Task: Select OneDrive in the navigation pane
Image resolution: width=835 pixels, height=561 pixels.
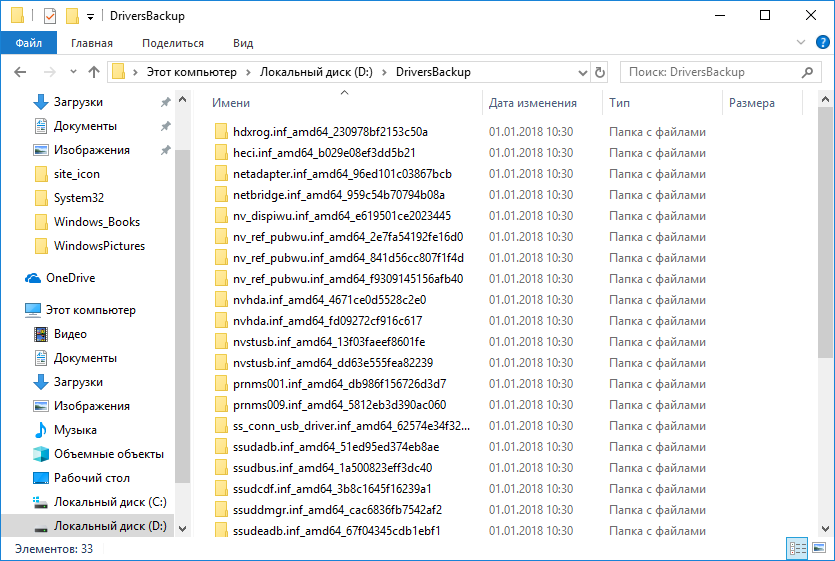Action: tap(70, 278)
